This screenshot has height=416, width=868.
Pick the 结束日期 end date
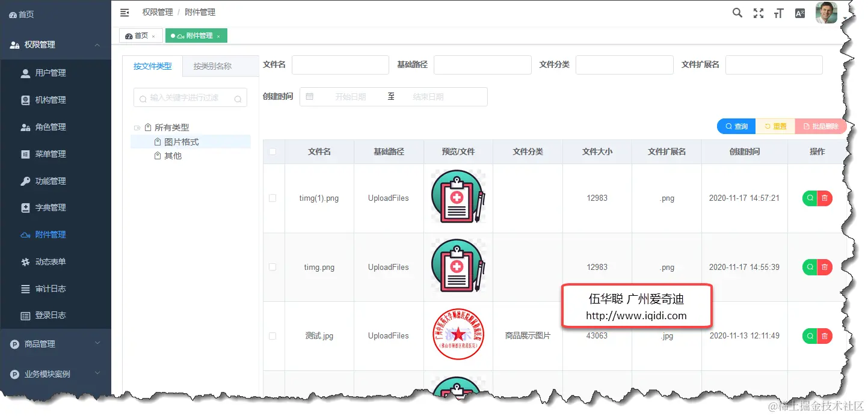(428, 97)
